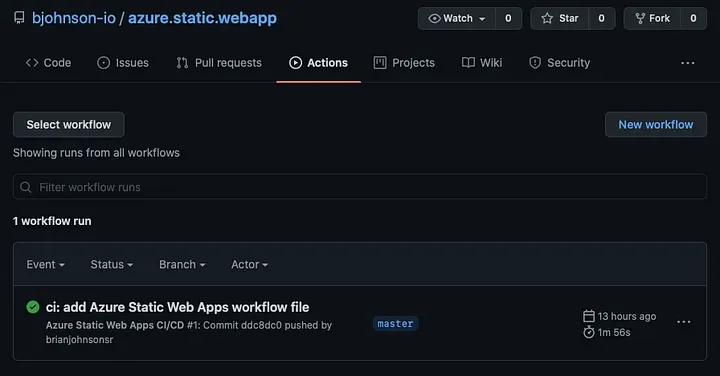Screen dimensions: 720x376
Task: Open the Event filter dropdown
Action: click(45, 265)
